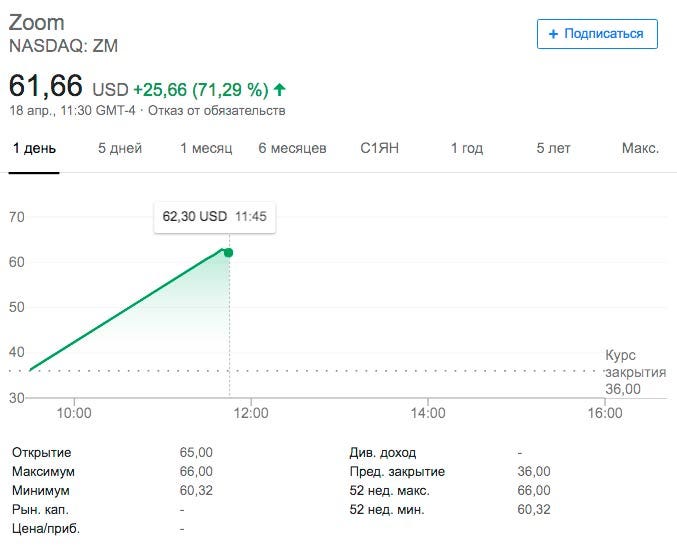Click the Минимум value 60,32

[196, 490]
